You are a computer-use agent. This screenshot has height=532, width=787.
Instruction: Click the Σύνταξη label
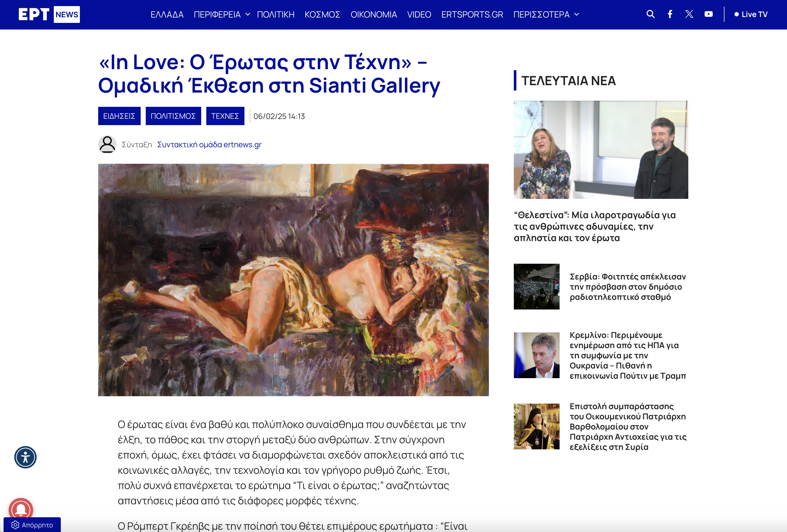pyautogui.click(x=137, y=145)
